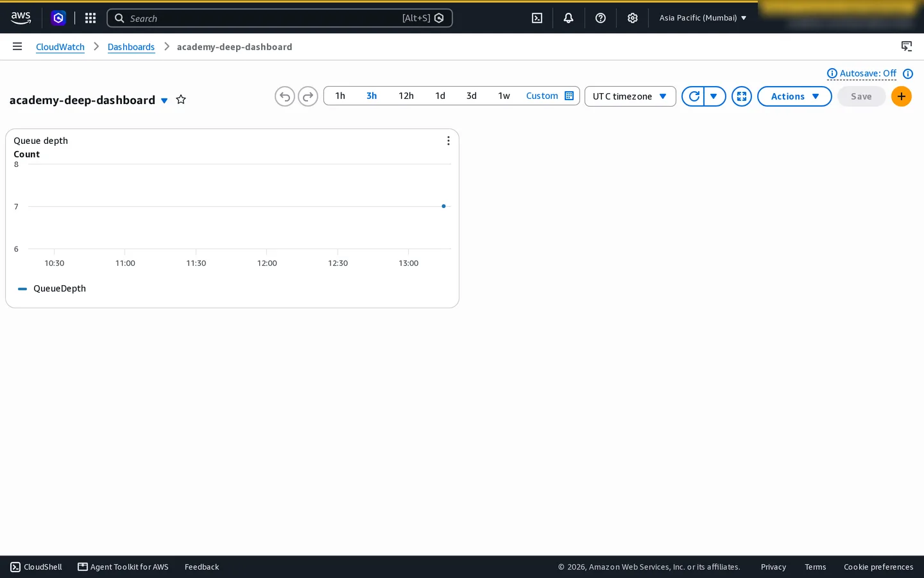This screenshot has height=578, width=924.
Task: Open the Actions dropdown menu
Action: pos(794,96)
